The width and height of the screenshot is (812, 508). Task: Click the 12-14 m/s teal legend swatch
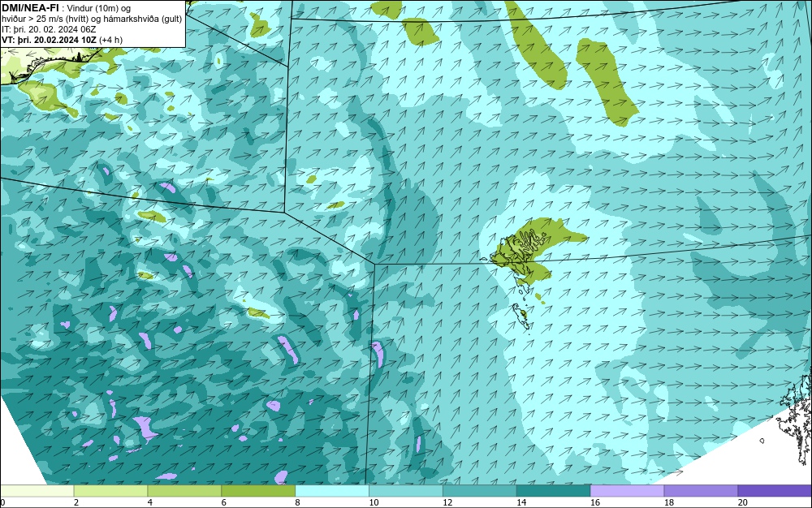coord(480,491)
